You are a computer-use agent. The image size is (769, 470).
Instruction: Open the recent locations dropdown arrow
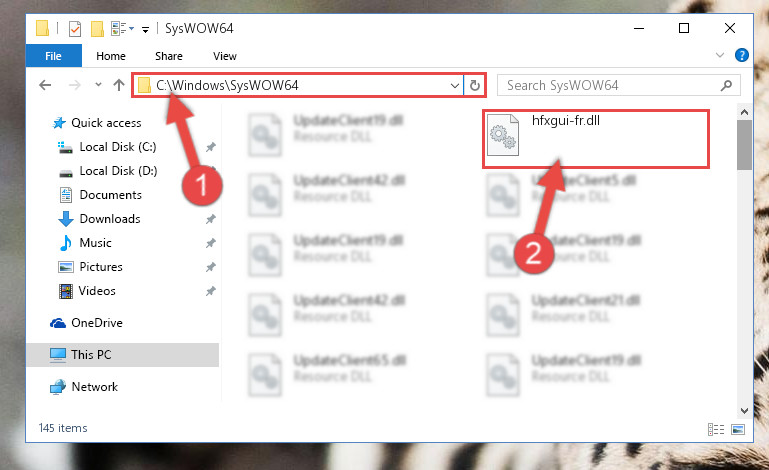click(98, 85)
